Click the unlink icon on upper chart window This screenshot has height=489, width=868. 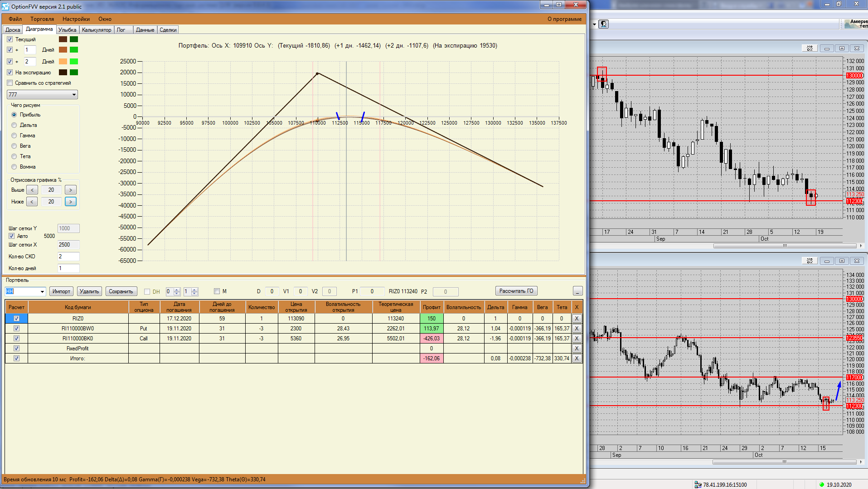click(x=810, y=48)
